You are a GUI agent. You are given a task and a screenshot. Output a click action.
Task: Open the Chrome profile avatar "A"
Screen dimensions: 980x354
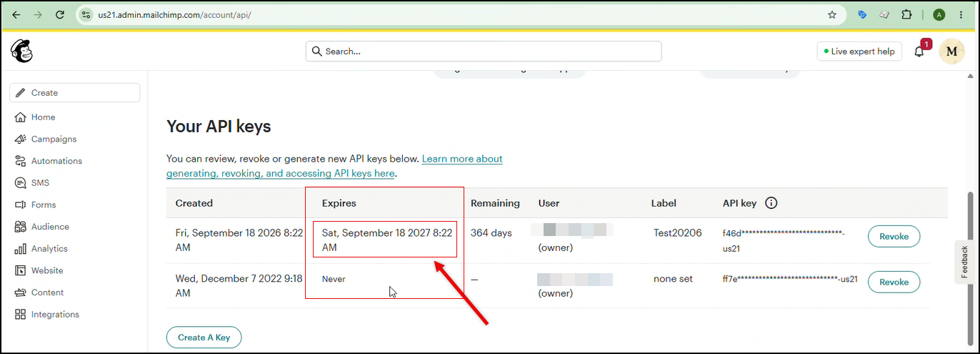pos(939,14)
